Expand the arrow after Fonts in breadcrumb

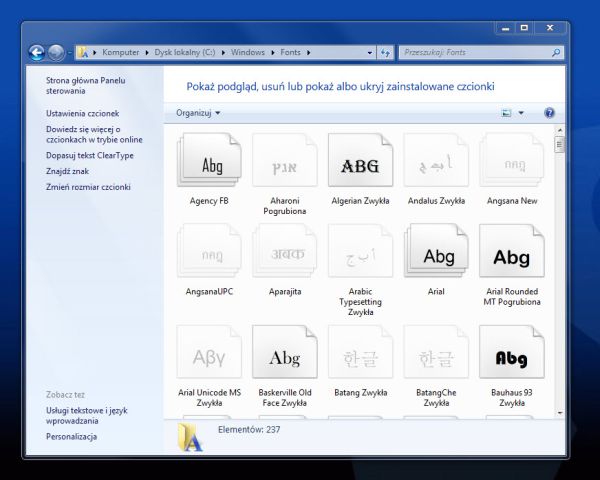(x=308, y=52)
